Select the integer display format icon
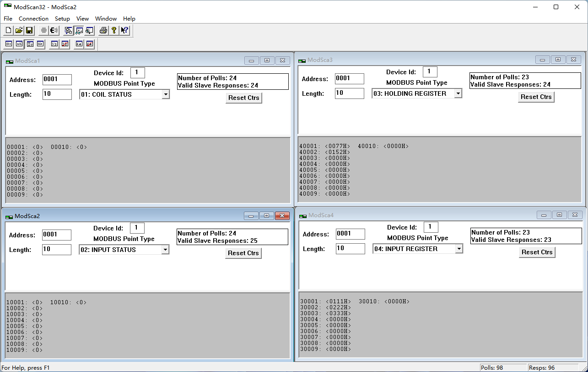This screenshot has height=372, width=588. click(x=30, y=44)
